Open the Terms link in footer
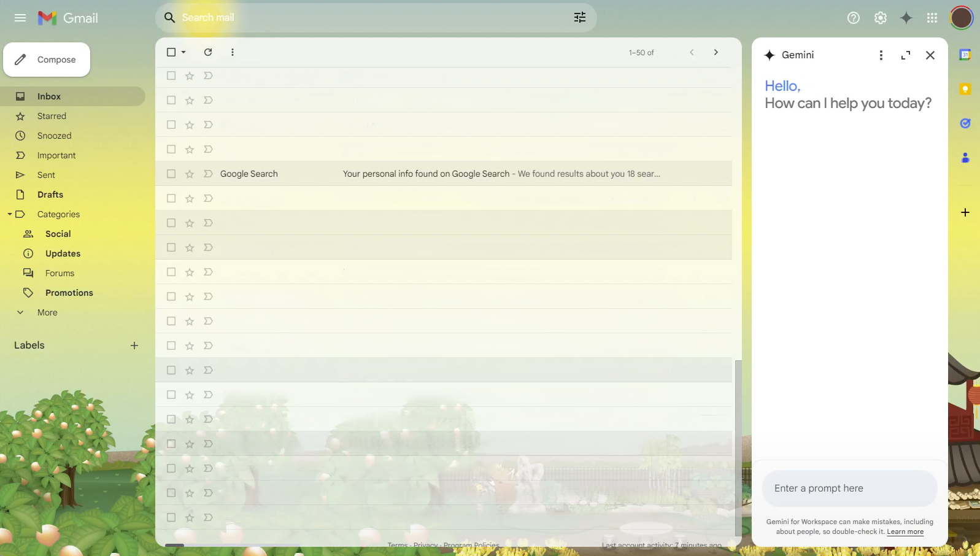Viewport: 980px width, 556px height. (x=397, y=545)
